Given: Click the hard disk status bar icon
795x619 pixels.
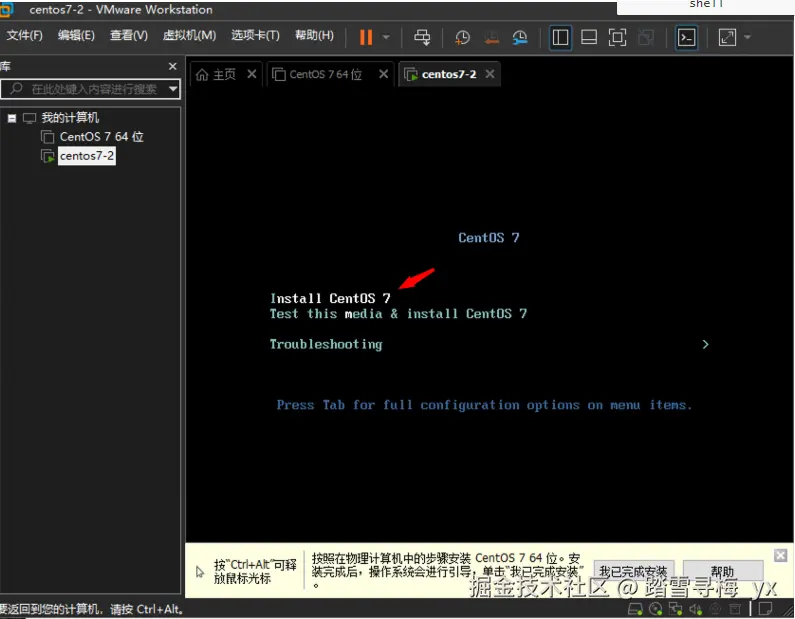Looking at the screenshot, I should click(x=635, y=608).
